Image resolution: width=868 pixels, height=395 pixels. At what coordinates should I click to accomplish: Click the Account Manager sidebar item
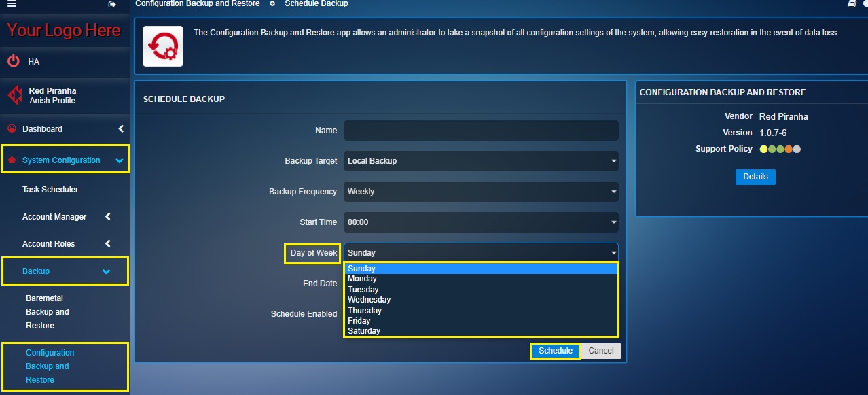(54, 217)
